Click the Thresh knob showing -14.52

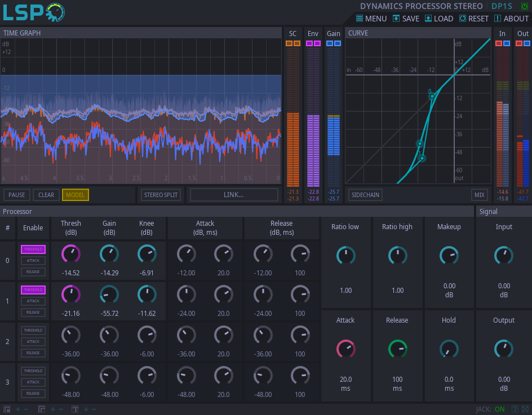tap(71, 254)
